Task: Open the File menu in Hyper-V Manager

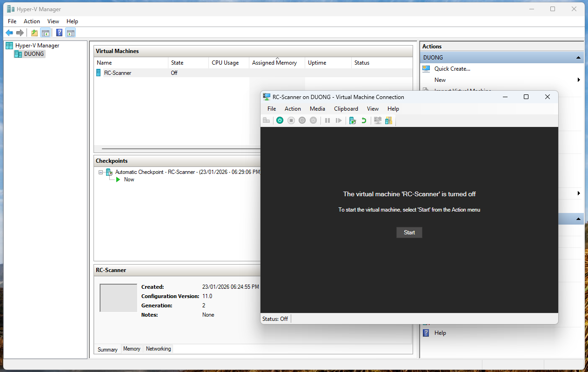Action: tap(12, 21)
